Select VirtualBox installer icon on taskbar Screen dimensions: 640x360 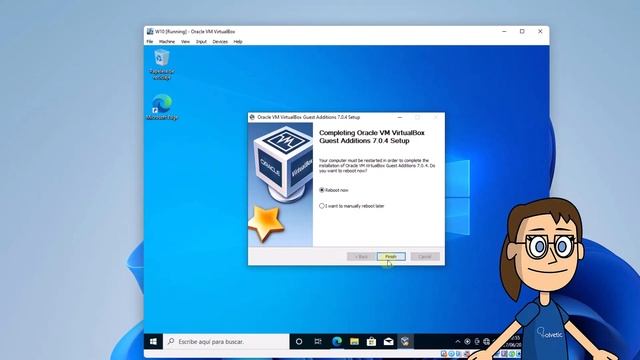[x=405, y=342]
